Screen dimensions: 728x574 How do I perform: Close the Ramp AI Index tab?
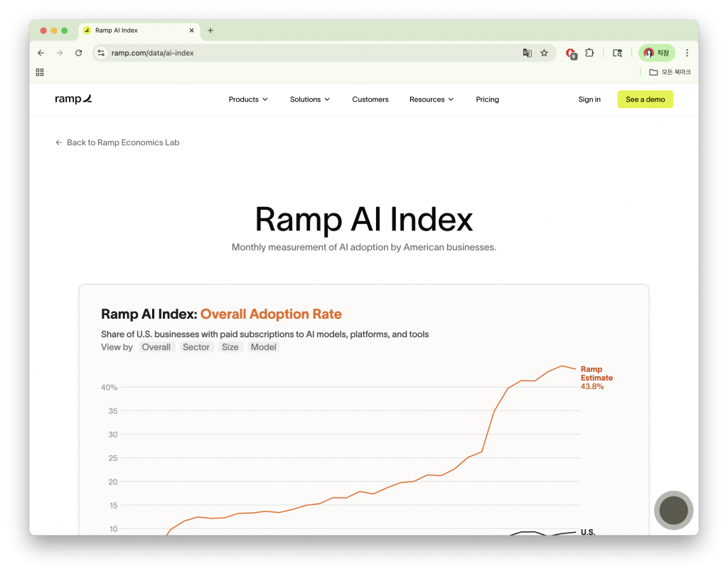191,30
